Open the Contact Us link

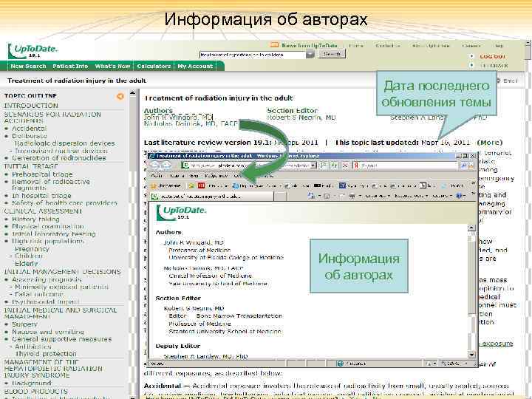[x=387, y=46]
